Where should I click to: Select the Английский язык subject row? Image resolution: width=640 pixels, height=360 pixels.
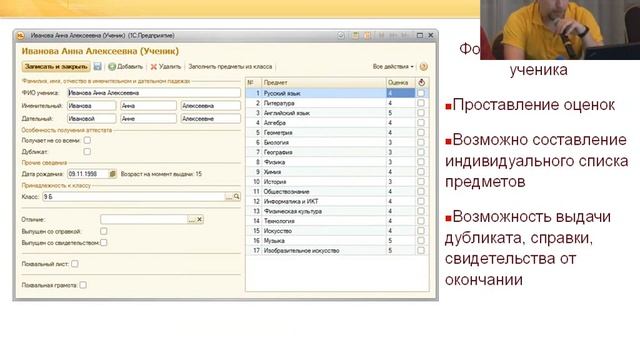pyautogui.click(x=337, y=113)
